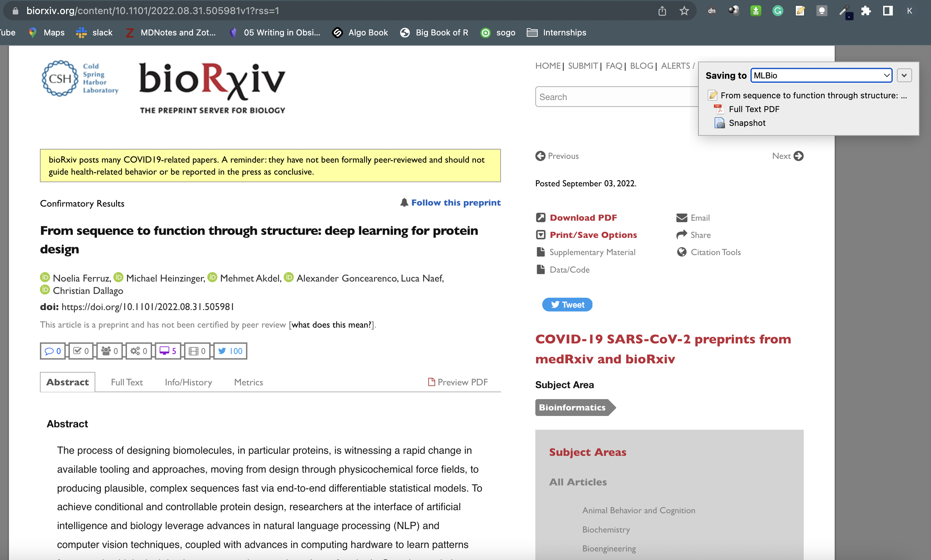Open the Extensions puzzle piece menu
The height and width of the screenshot is (560, 931).
(x=866, y=11)
